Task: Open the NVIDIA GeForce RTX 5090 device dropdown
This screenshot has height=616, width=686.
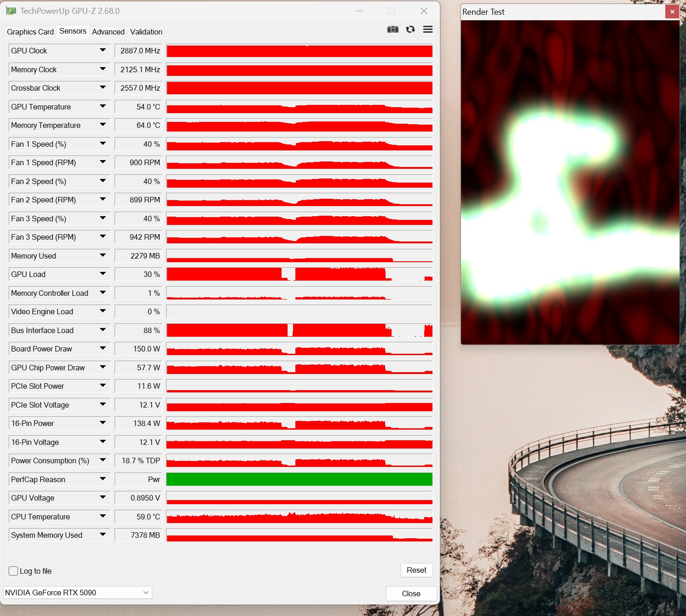Action: [78, 593]
